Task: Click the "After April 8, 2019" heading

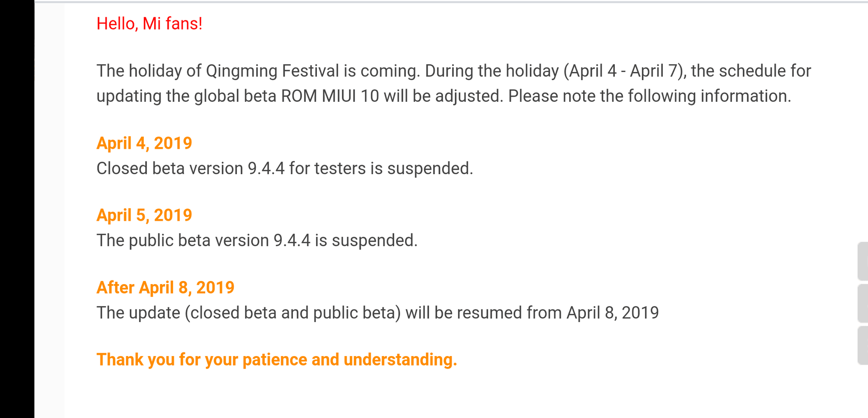Action: tap(165, 287)
